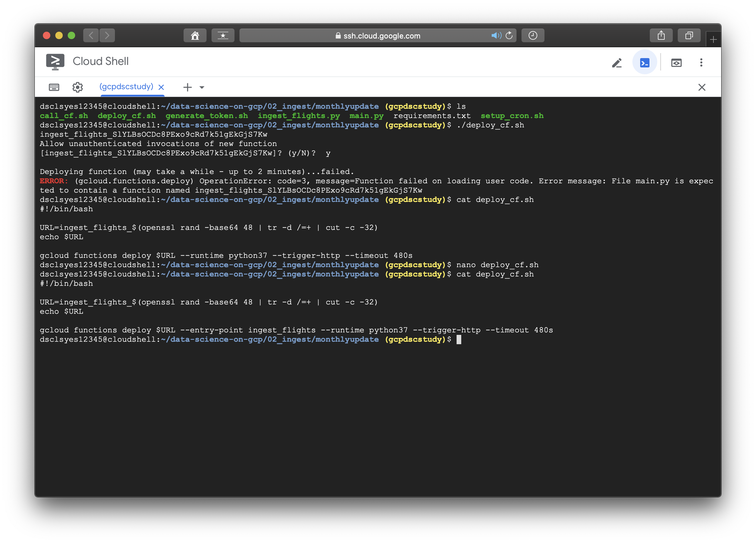The image size is (756, 543).
Task: Add a new terminal session with plus
Action: tap(187, 87)
